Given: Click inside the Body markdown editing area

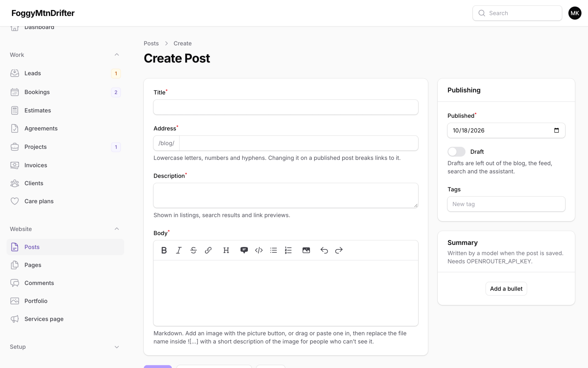Looking at the screenshot, I should 286,293.
